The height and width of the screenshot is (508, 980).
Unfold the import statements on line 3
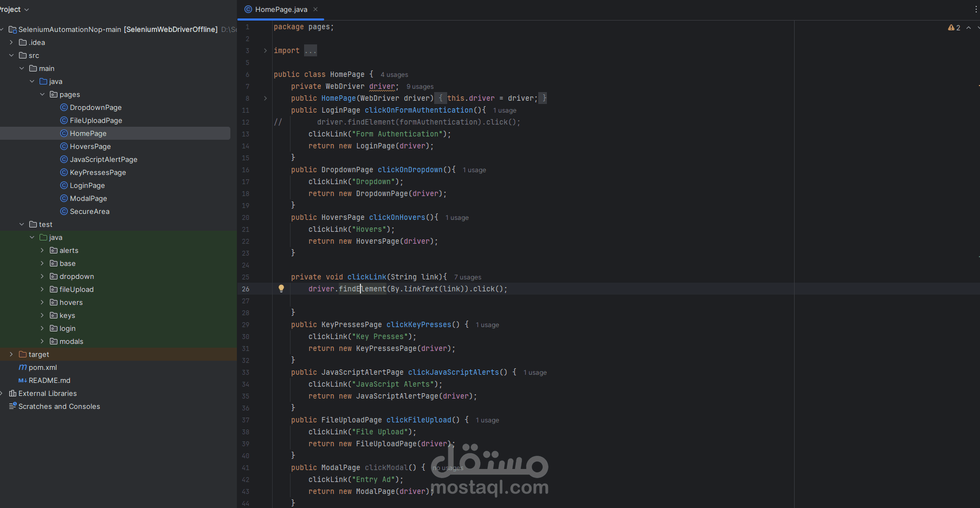click(265, 50)
